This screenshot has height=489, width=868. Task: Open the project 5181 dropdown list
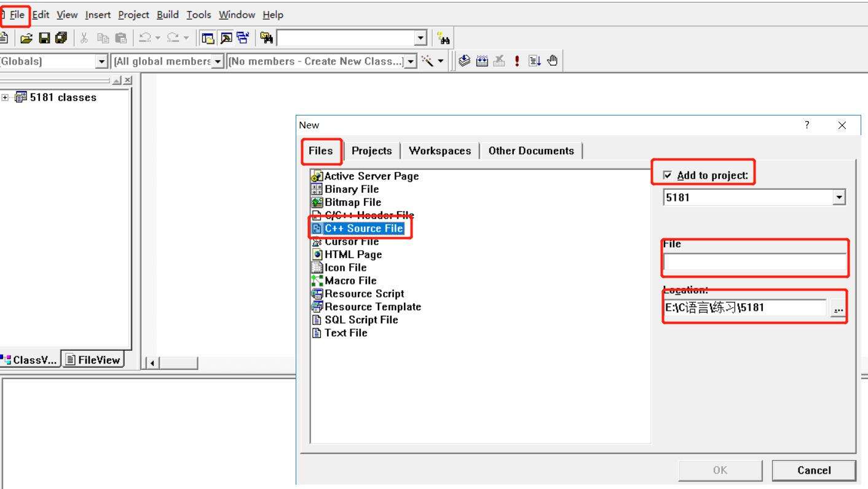(839, 197)
